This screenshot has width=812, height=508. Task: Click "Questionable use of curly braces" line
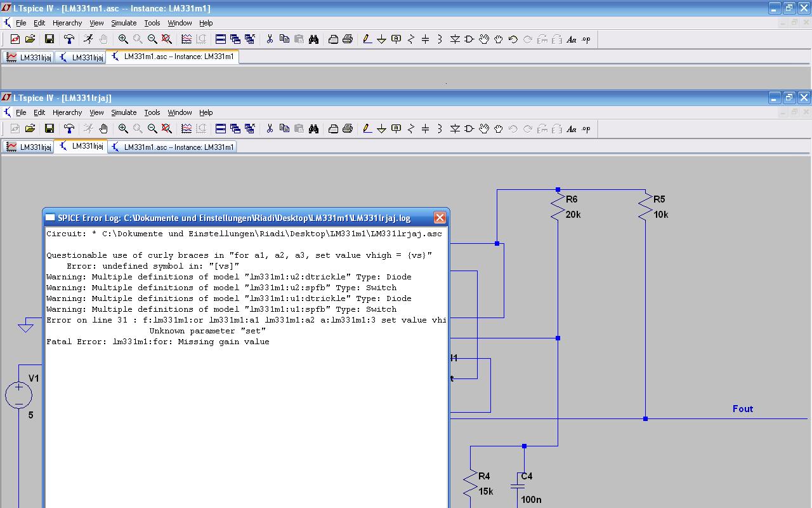coord(239,255)
